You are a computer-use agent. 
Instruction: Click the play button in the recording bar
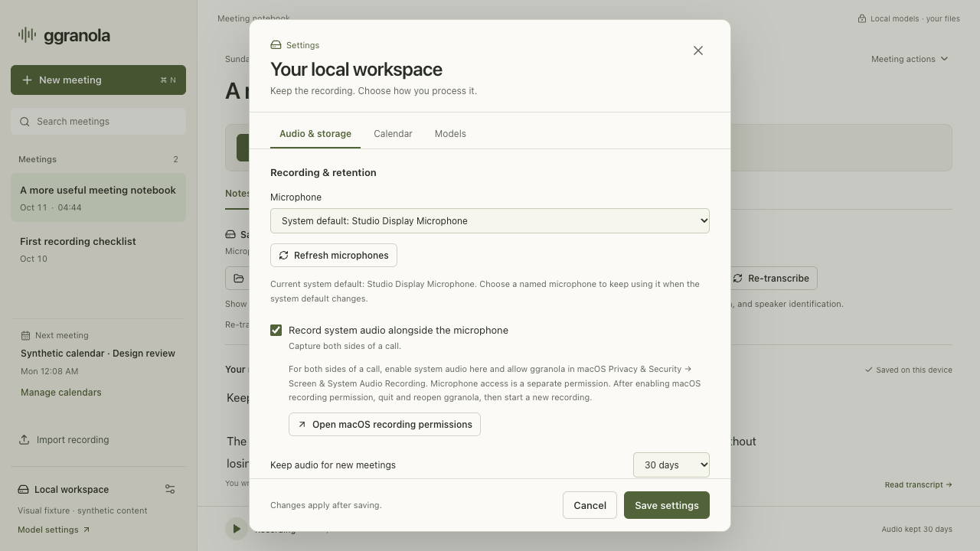point(237,529)
